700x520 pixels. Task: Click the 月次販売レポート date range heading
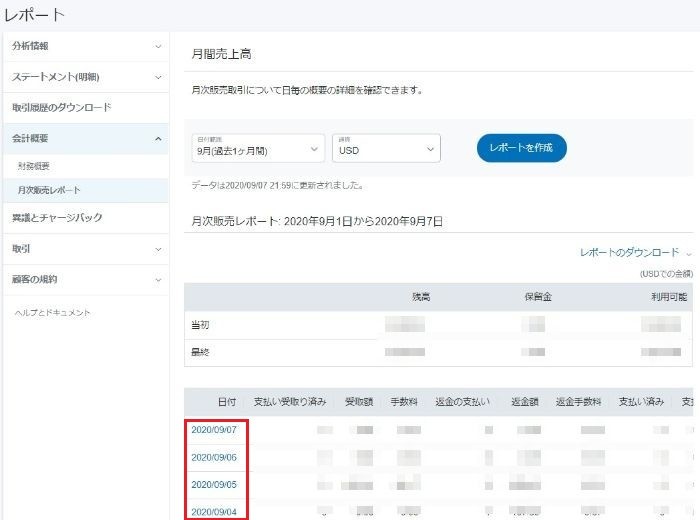pos(317,221)
